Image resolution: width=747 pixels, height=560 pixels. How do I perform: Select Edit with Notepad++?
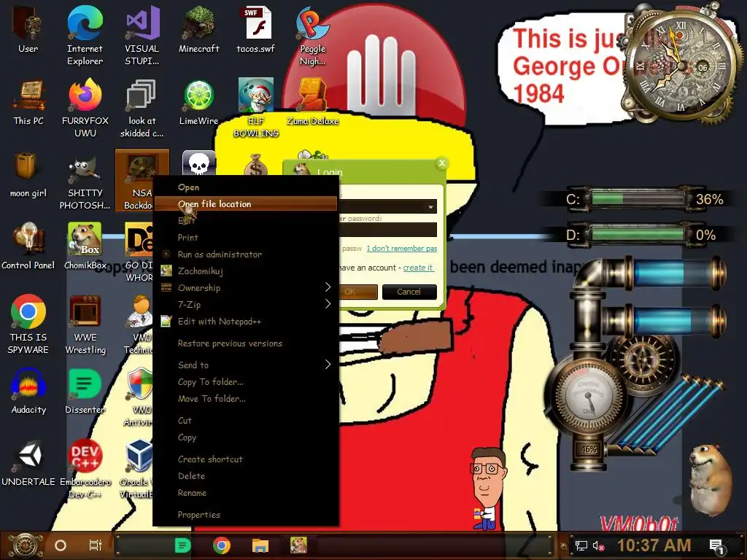click(246, 321)
